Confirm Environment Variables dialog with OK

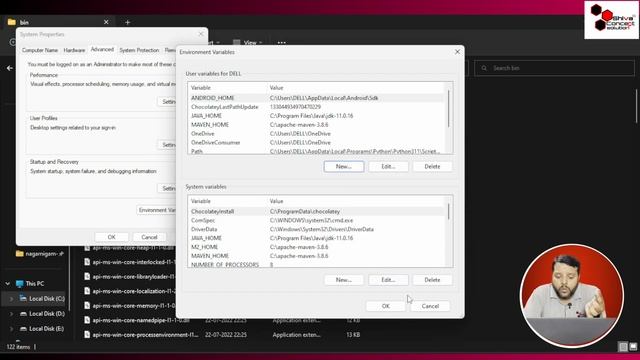(x=386, y=306)
